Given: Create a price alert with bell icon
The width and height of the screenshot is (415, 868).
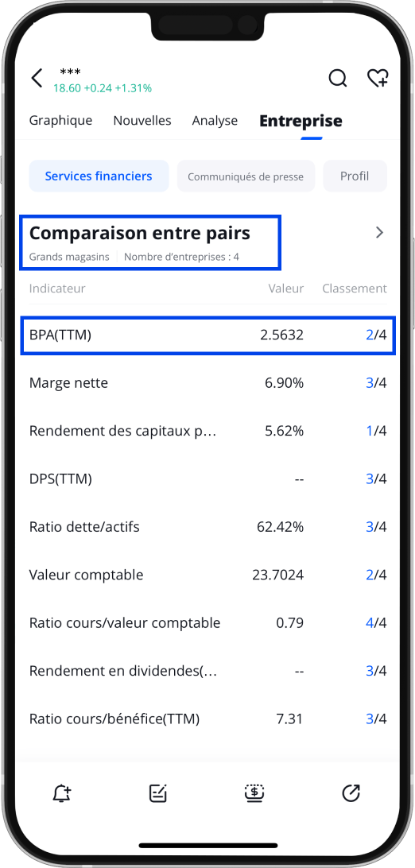Looking at the screenshot, I should (62, 793).
